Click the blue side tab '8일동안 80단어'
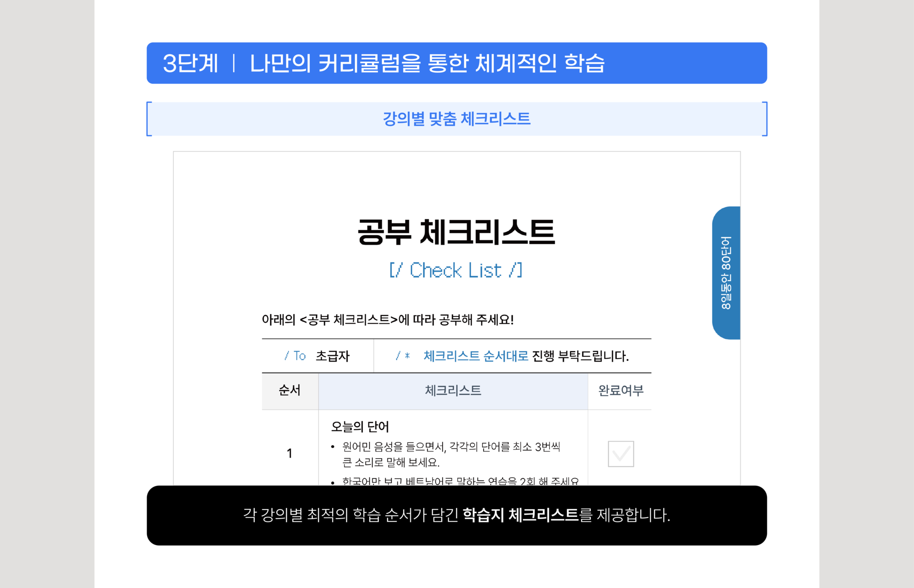 [726, 273]
